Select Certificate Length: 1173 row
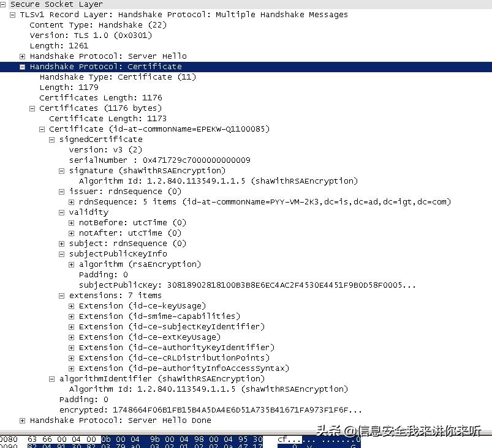Image resolution: width=492 pixels, height=448 pixels. tap(108, 119)
